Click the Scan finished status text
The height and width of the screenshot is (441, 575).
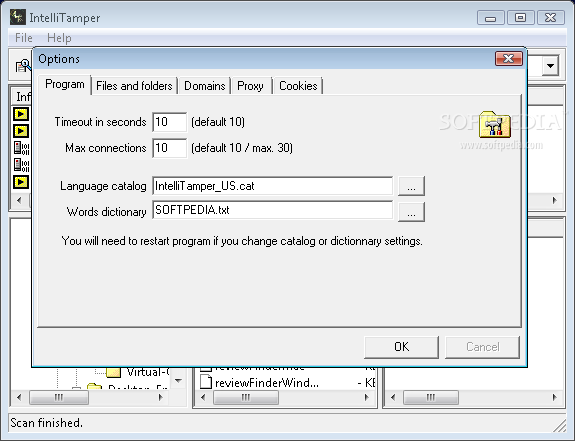tap(47, 423)
